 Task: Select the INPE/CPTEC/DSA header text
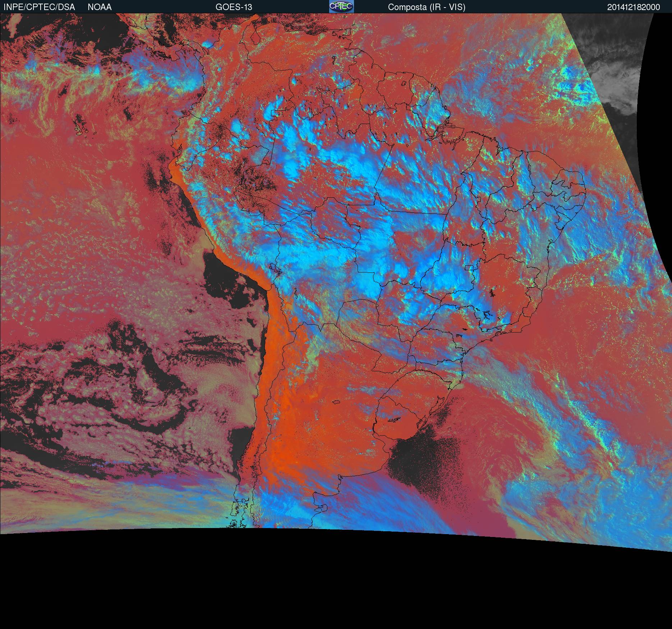pos(39,7)
